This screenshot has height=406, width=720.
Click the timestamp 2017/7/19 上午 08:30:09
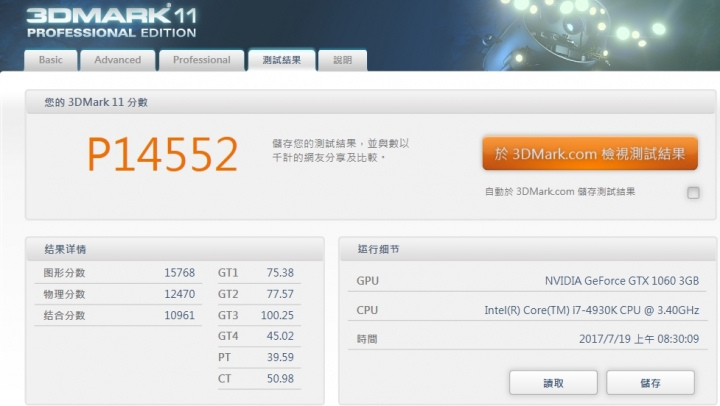639,339
